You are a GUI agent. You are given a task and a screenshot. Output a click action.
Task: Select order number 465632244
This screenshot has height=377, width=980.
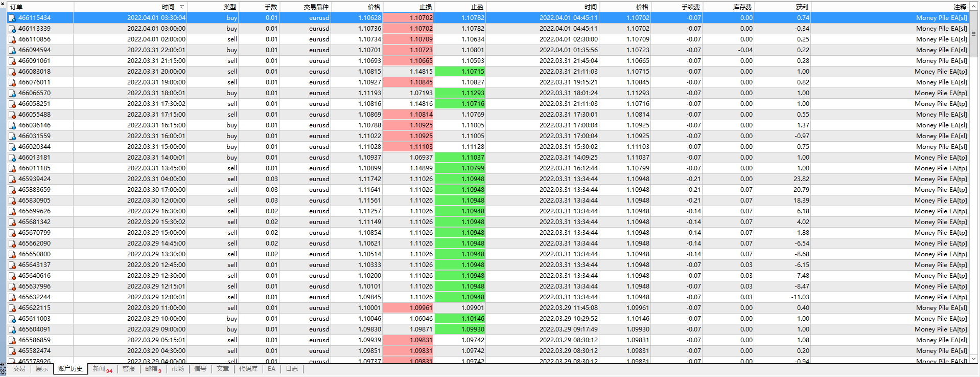[x=34, y=297]
